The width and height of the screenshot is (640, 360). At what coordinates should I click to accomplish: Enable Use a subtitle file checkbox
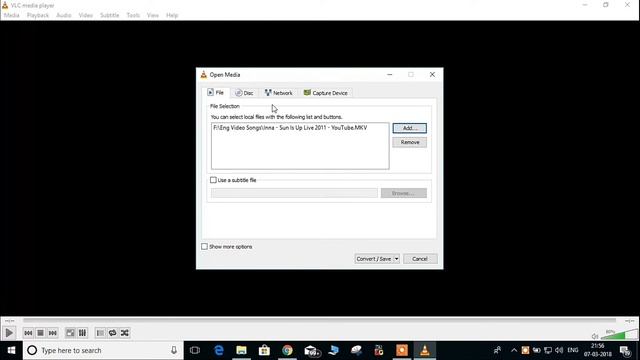[213, 180]
